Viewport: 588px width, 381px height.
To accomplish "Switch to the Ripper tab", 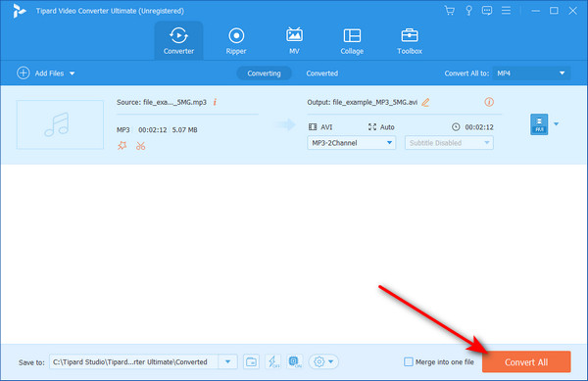I will (x=236, y=41).
